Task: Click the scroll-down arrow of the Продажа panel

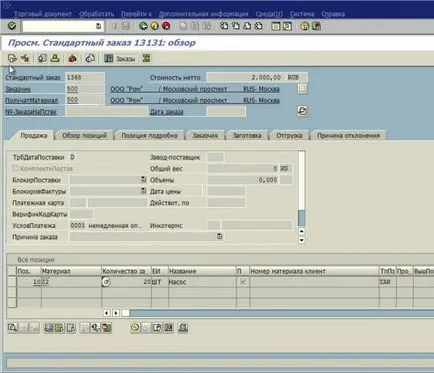Action: pyautogui.click(x=302, y=240)
